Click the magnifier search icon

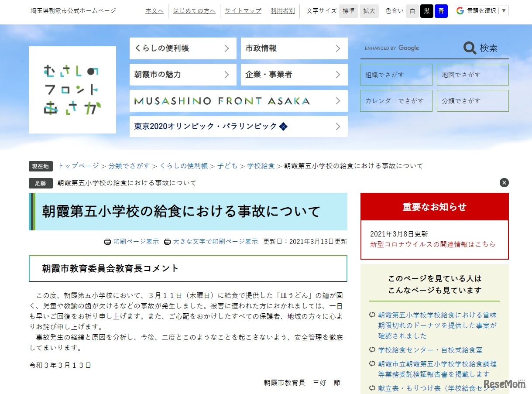pos(470,48)
